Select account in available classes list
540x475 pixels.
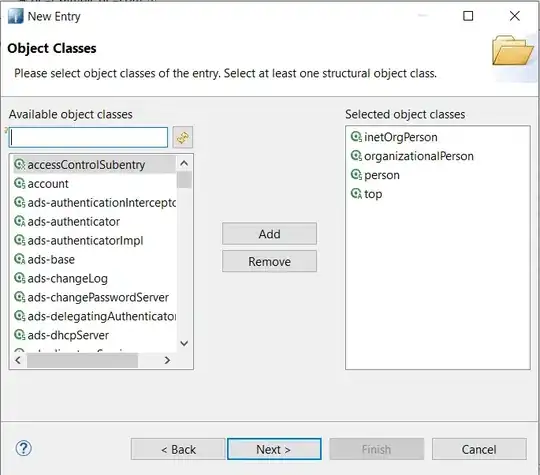click(48, 184)
